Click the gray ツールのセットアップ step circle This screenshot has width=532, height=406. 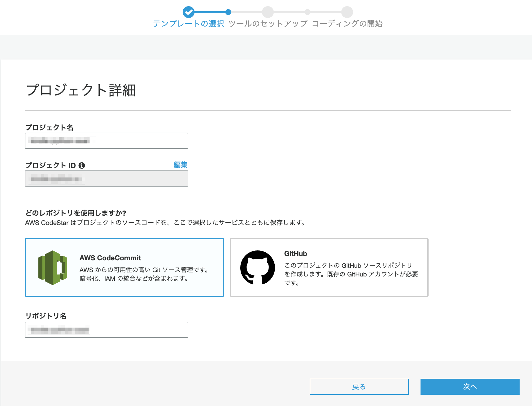click(x=268, y=12)
